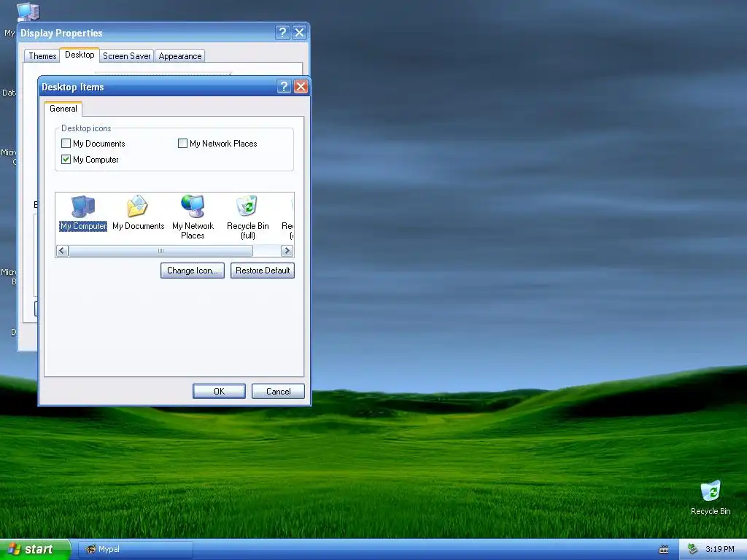Click the help button in Display Properties
747x560 pixels.
pyautogui.click(x=282, y=32)
